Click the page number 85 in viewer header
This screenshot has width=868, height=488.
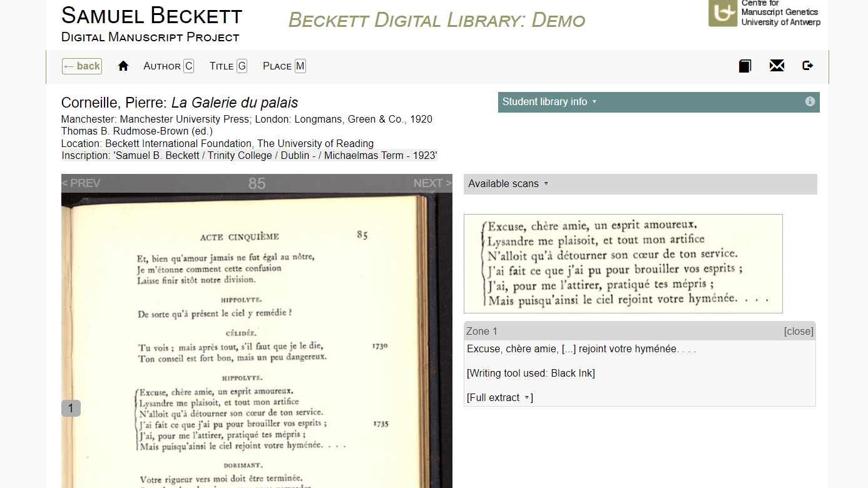point(257,183)
